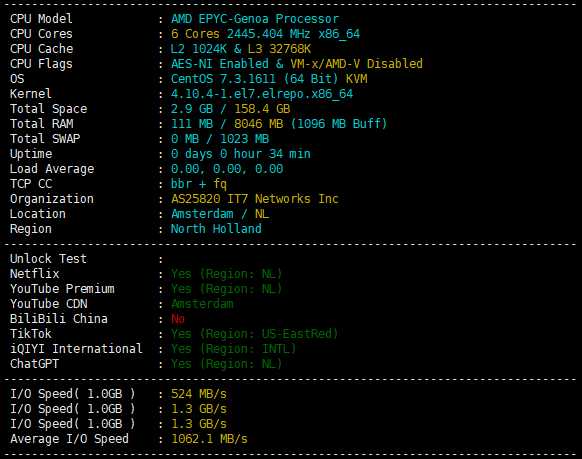
Task: Select the Average I/O Speed 1062.1 MB/s value
Action: click(209, 439)
